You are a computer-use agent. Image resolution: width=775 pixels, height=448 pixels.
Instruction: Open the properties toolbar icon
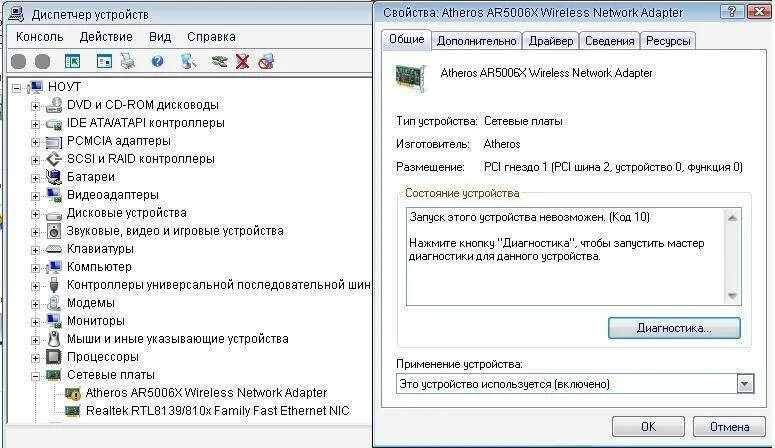104,61
